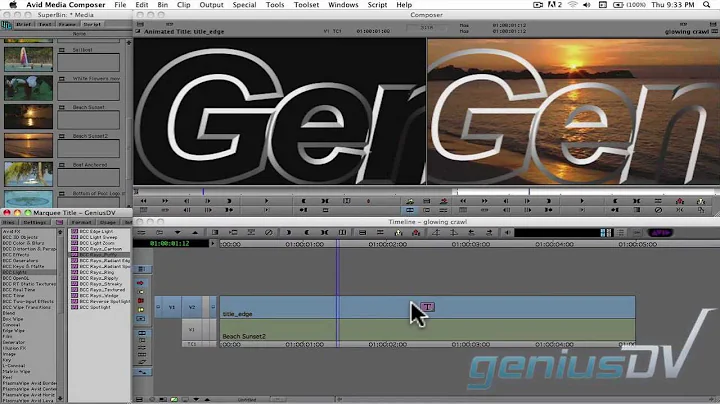This screenshot has height=404, width=720.
Task: Click Remove Effect icon in timeline toolbar
Action: [x=269, y=233]
